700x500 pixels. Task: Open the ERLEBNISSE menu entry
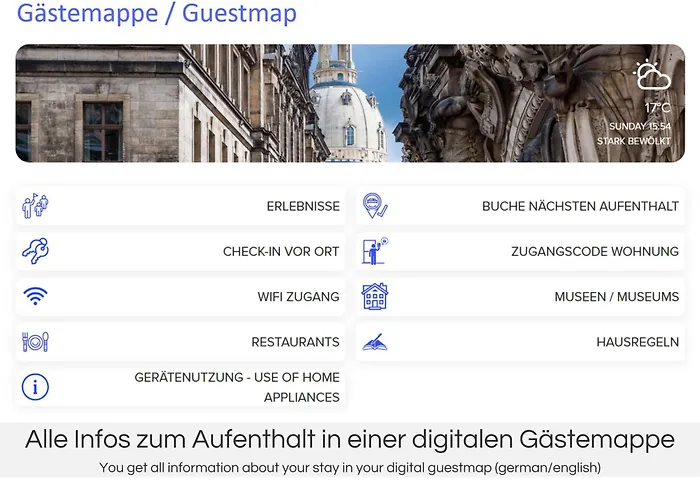(302, 207)
